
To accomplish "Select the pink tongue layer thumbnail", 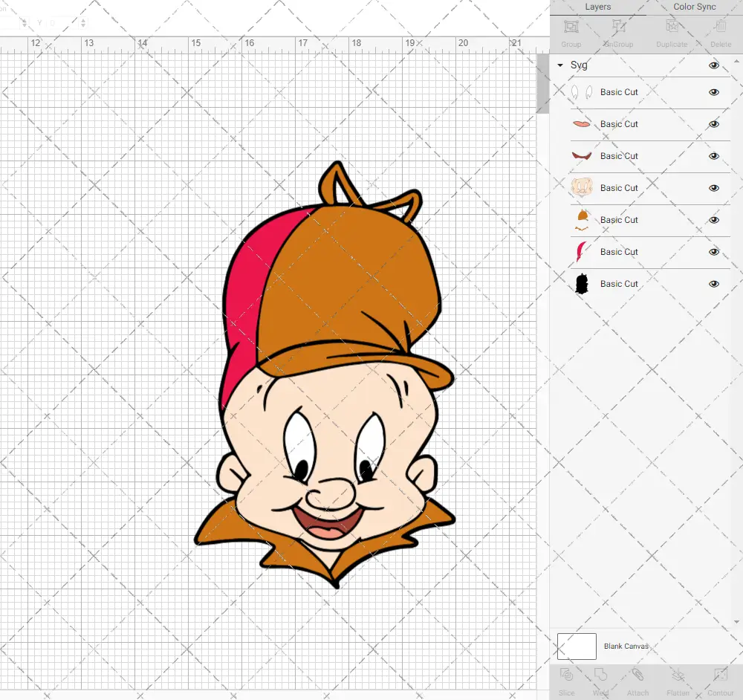I will point(582,124).
